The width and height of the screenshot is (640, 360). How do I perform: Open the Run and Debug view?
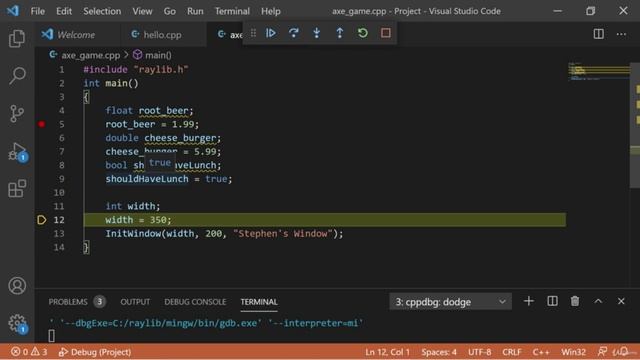click(17, 151)
